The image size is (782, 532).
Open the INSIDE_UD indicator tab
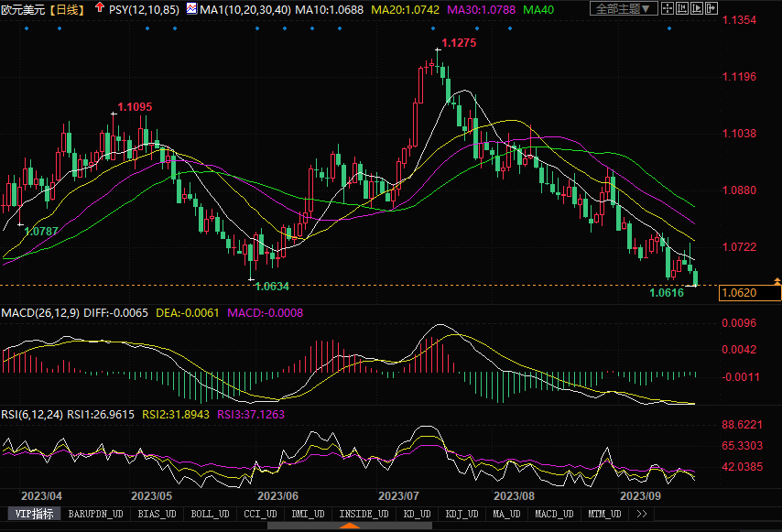pos(364,514)
